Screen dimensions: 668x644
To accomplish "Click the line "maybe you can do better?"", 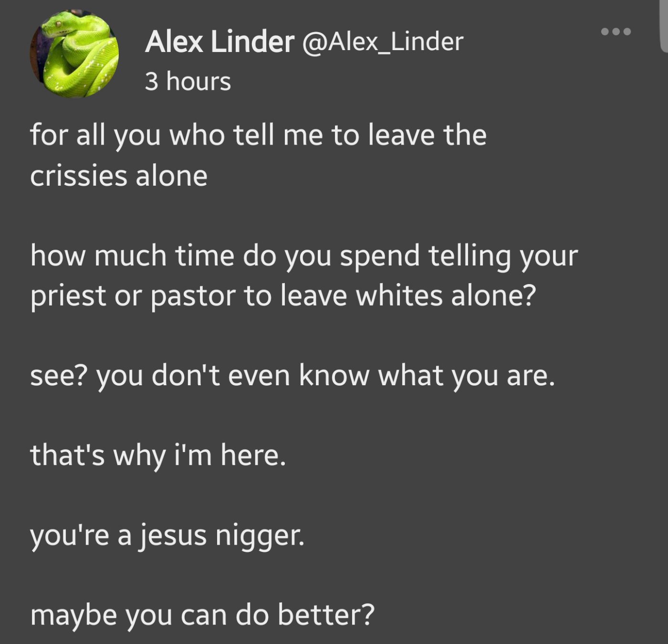I will [x=202, y=615].
